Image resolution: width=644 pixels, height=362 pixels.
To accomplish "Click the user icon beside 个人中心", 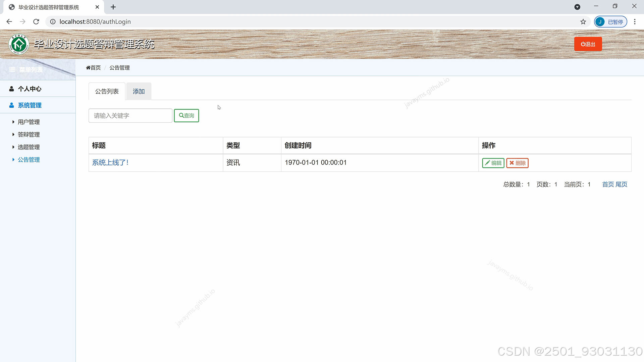I will click(x=11, y=89).
